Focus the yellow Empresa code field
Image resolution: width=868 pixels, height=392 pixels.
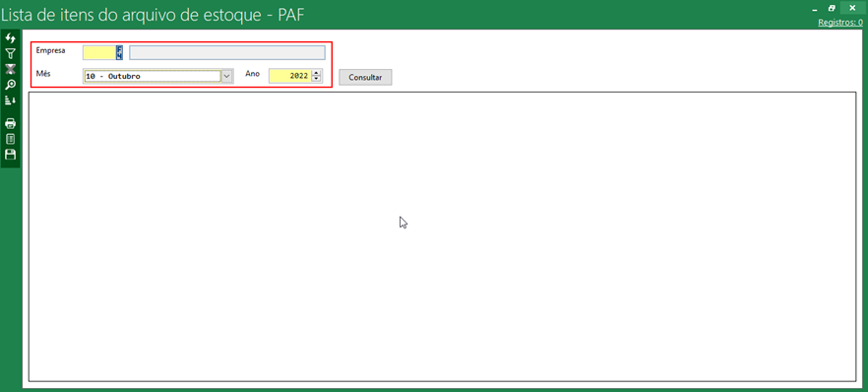(99, 52)
